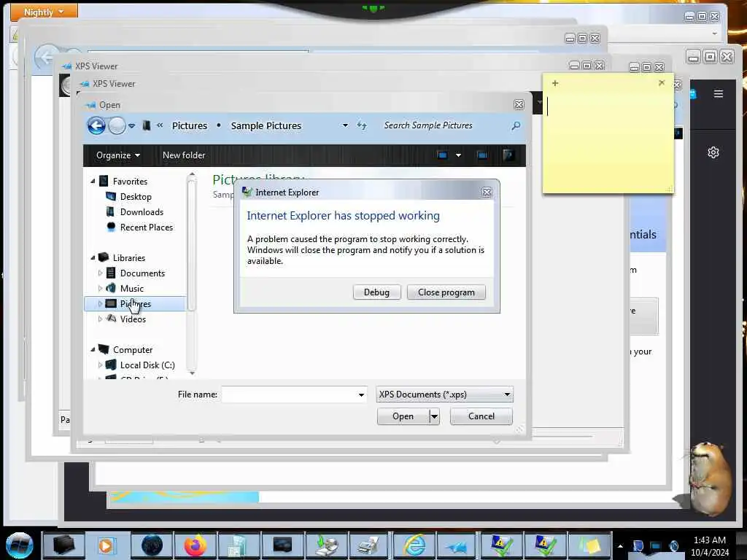Open the address bar history dropdown
Image resolution: width=747 pixels, height=560 pixels.
pyautogui.click(x=345, y=125)
